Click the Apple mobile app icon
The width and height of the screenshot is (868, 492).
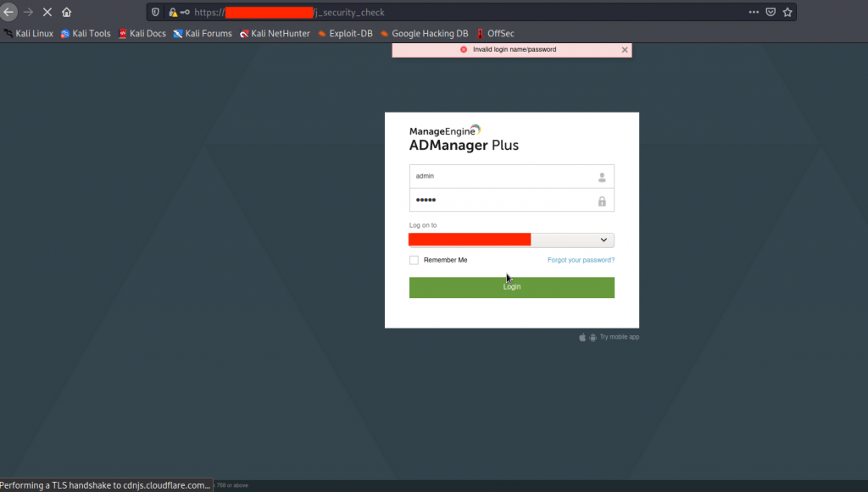tap(582, 337)
